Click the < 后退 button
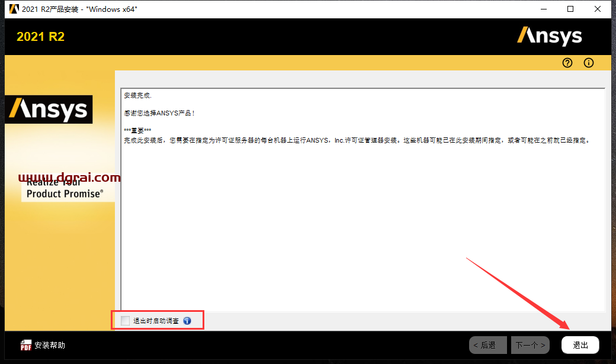The width and height of the screenshot is (616, 364). (488, 345)
